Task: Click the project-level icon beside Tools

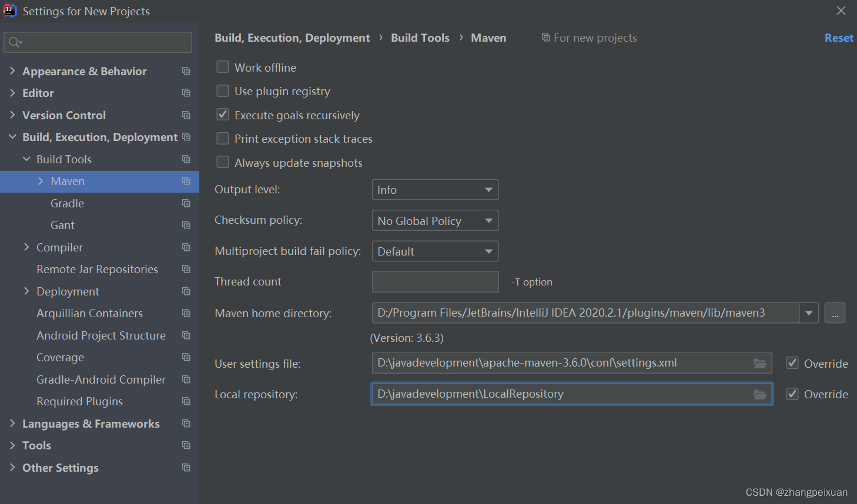Action: tap(186, 445)
